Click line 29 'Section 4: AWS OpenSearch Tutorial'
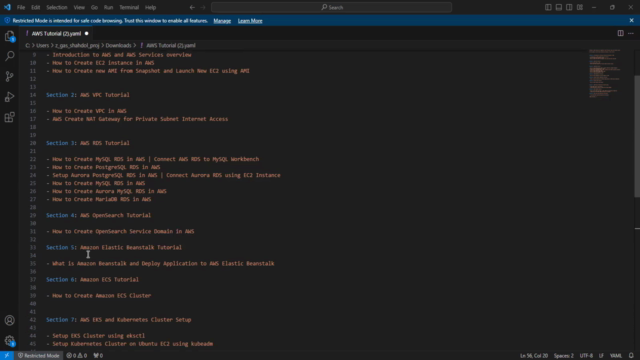Image resolution: width=640 pixels, height=360 pixels. [x=98, y=215]
